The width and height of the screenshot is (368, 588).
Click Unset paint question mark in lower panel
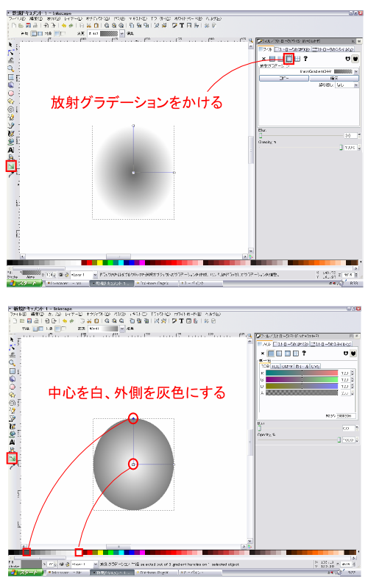pos(304,354)
